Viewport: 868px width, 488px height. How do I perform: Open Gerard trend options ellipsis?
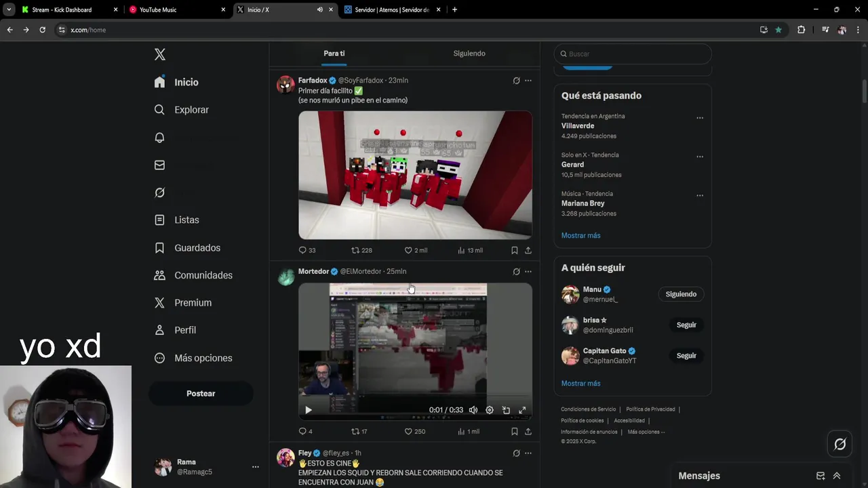[x=700, y=157]
